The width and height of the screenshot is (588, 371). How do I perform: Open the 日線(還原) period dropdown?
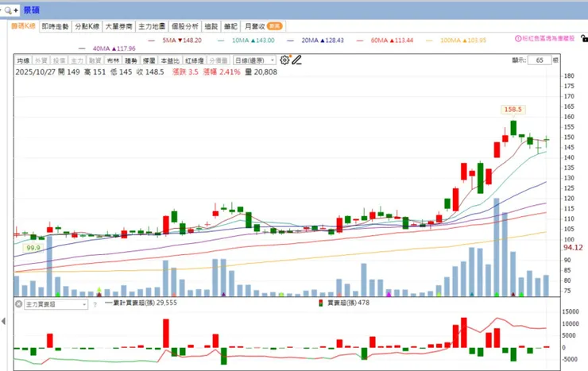coord(254,60)
